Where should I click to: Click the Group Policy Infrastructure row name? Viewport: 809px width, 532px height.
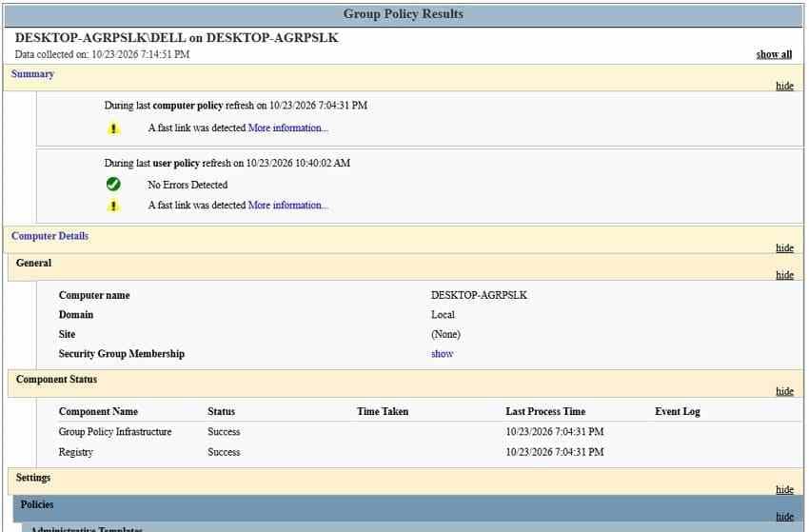pos(115,432)
